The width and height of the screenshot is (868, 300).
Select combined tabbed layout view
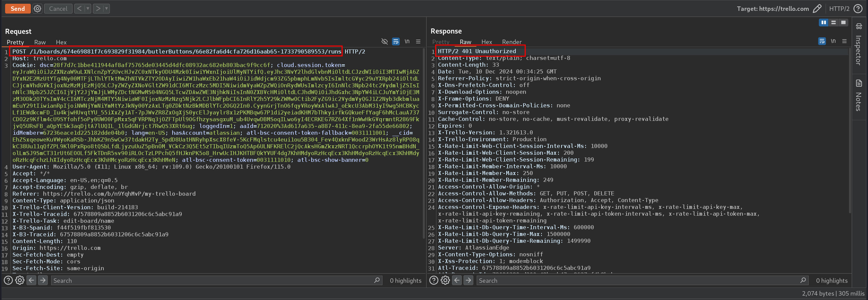843,22
